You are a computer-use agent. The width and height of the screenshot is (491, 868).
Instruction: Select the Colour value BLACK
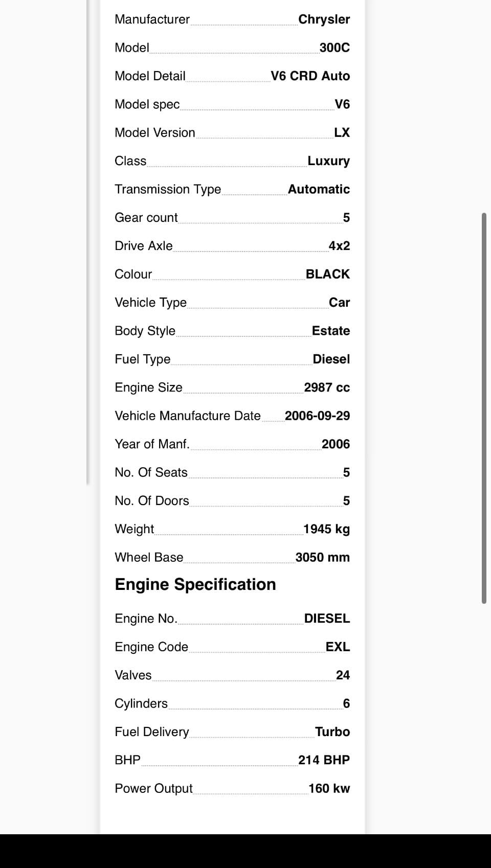coord(328,274)
